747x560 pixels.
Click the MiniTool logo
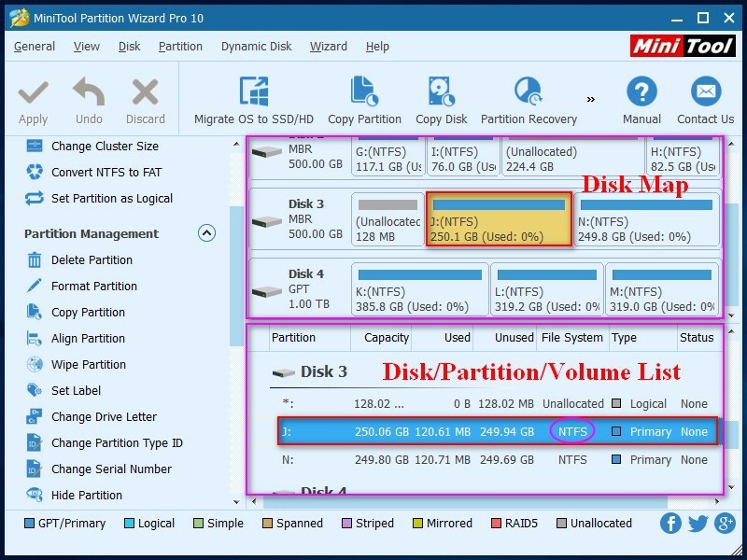tap(683, 46)
